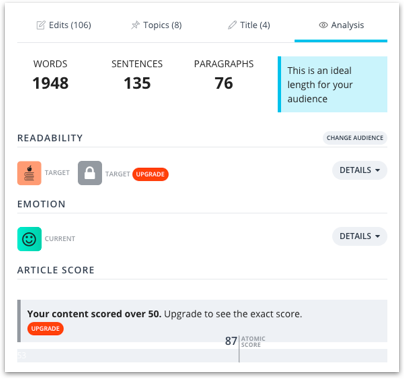
Task: Open the Edits (106) tab
Action: (64, 25)
